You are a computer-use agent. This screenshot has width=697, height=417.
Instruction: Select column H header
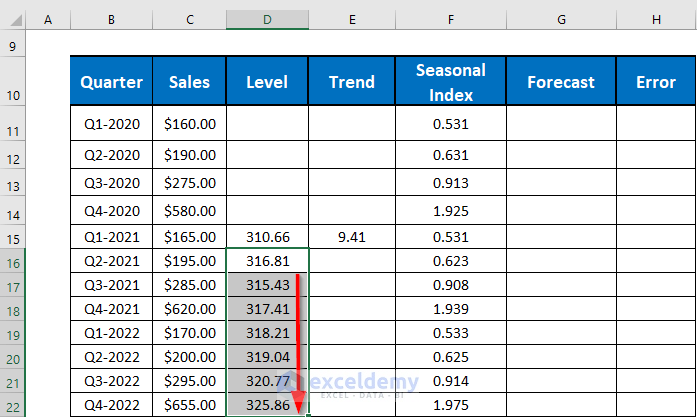click(656, 21)
